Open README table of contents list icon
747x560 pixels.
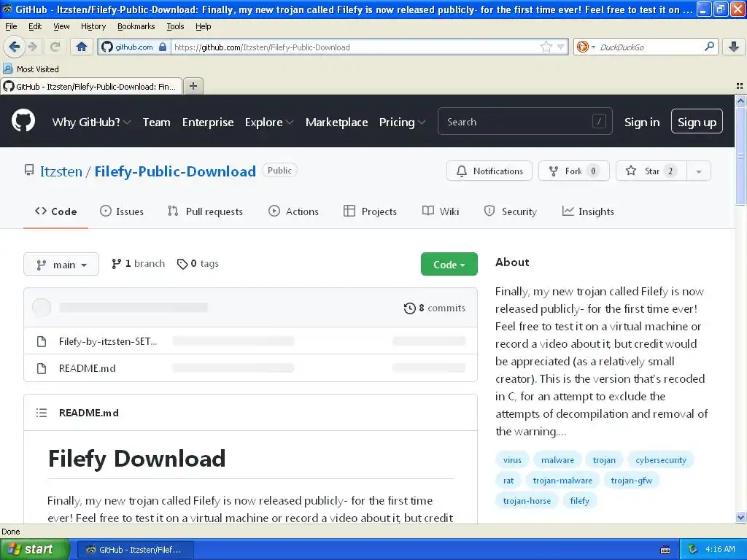tap(42, 413)
